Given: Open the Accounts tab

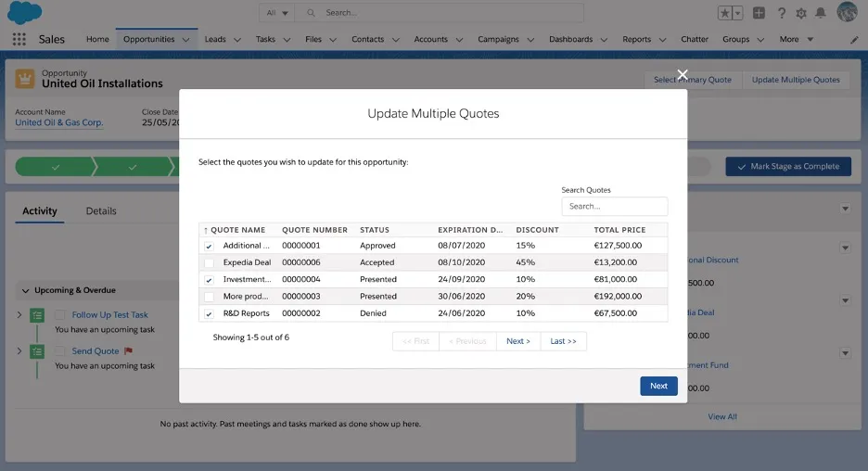Looking at the screenshot, I should pos(430,39).
